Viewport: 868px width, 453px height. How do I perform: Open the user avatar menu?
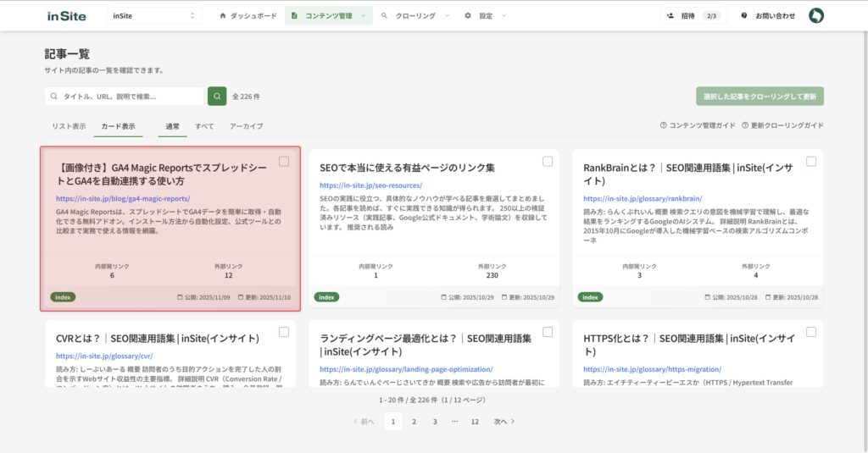click(x=816, y=15)
